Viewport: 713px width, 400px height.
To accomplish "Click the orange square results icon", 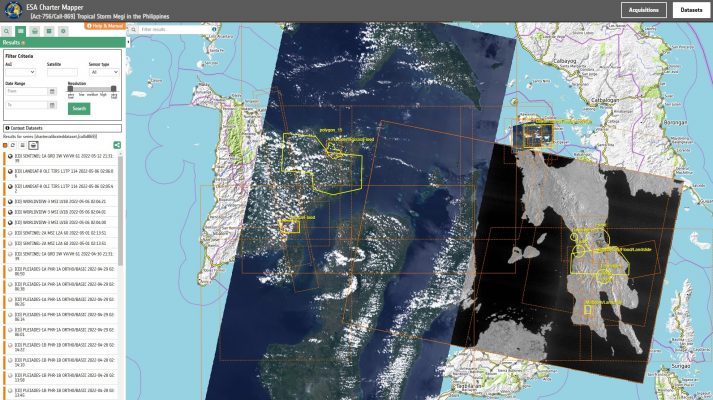I will tap(5, 145).
